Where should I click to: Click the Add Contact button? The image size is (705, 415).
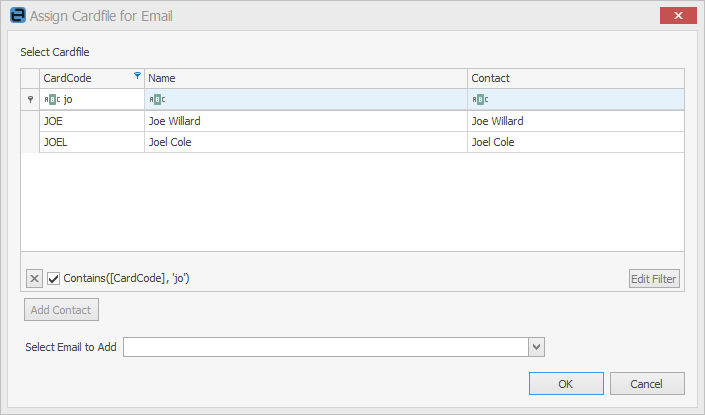click(61, 310)
